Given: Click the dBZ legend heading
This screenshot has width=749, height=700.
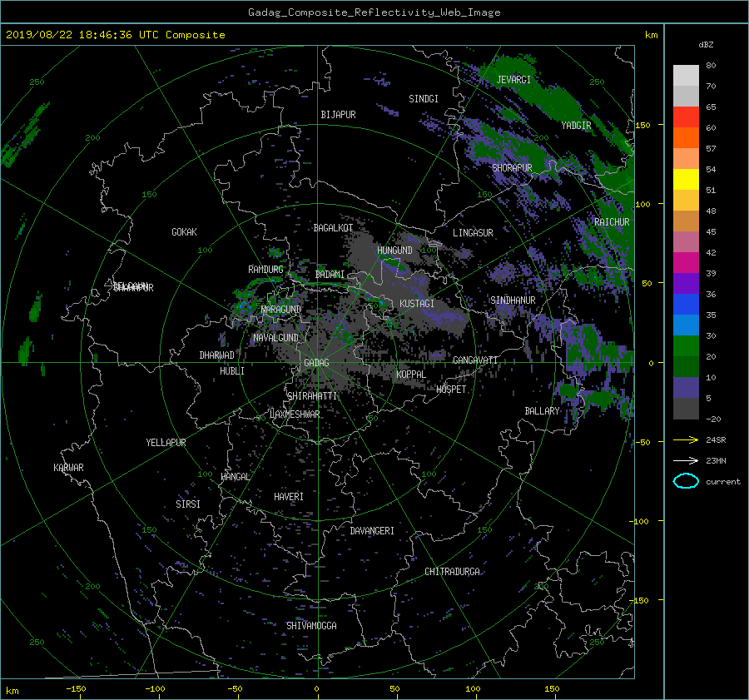Looking at the screenshot, I should click(706, 45).
